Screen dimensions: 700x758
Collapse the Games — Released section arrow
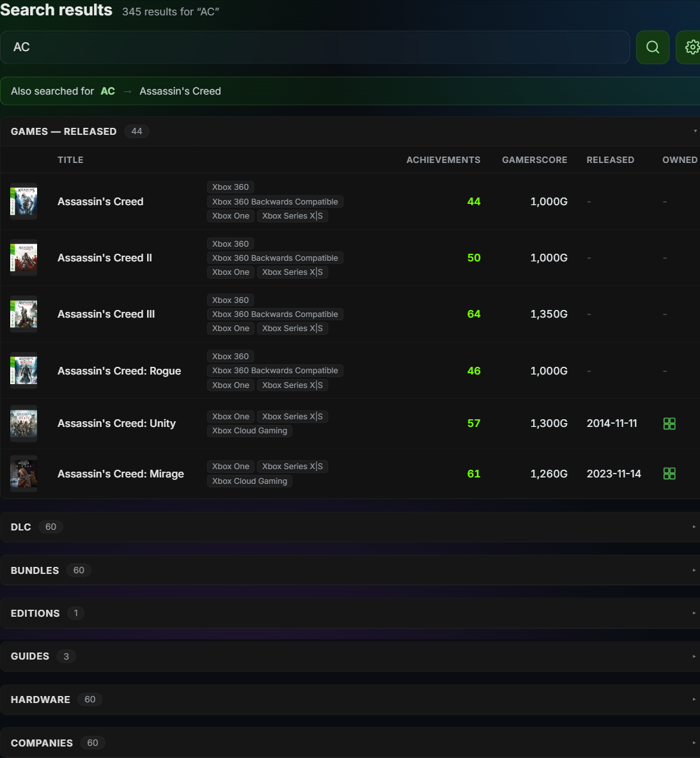[x=695, y=131]
